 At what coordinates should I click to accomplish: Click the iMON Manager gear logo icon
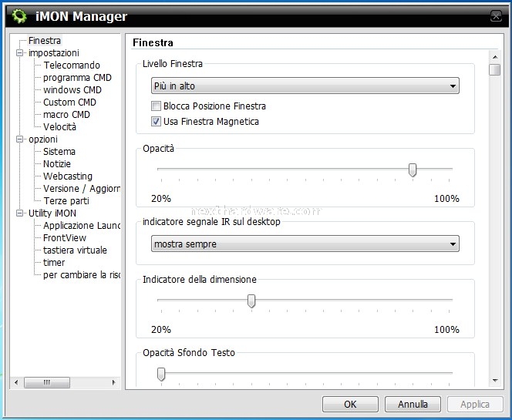pos(19,16)
